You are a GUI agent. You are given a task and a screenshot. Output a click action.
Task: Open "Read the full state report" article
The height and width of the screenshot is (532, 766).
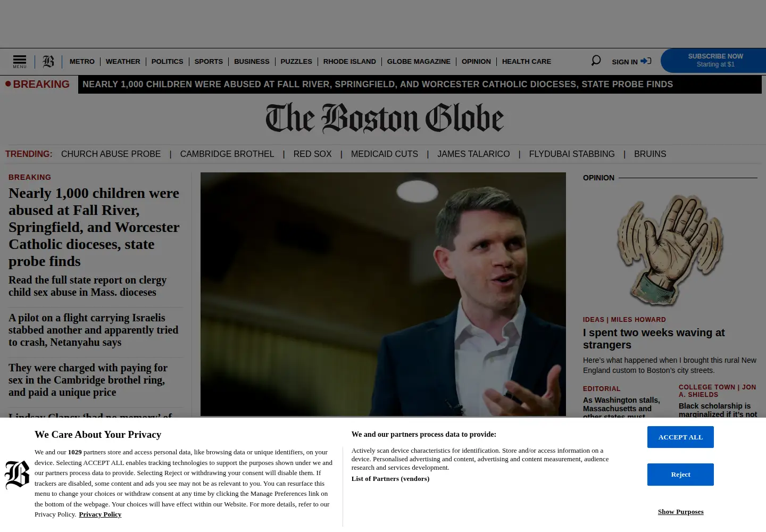coord(88,286)
